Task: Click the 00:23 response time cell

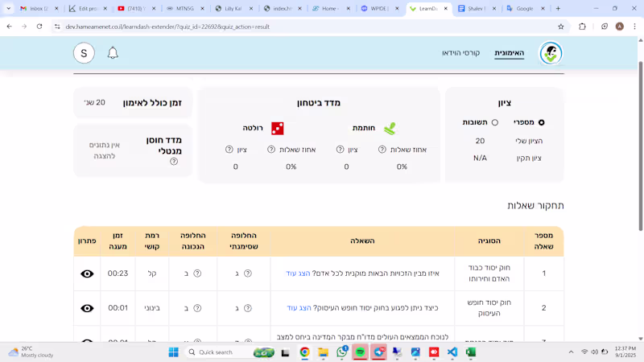Action: 118,274
